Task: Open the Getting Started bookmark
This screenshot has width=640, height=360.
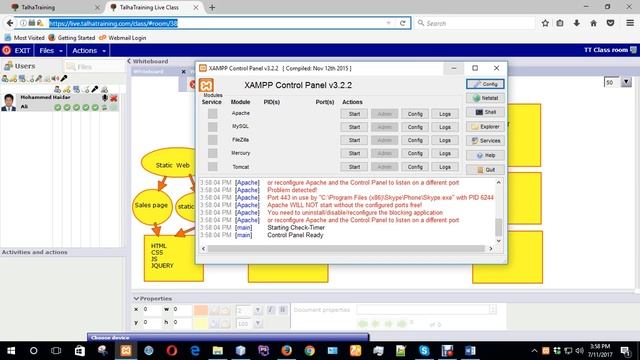Action: [72, 38]
